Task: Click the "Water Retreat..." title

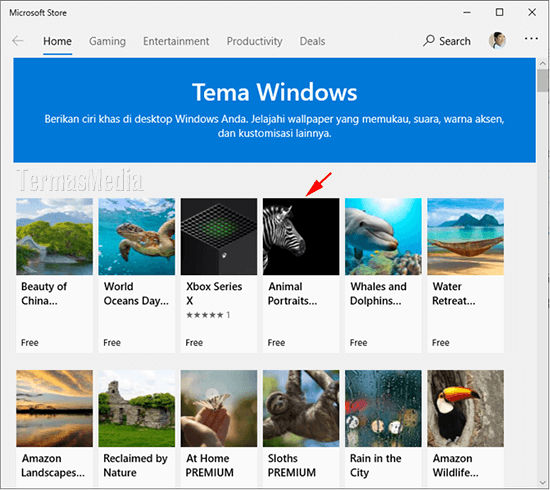Action: pyautogui.click(x=454, y=294)
